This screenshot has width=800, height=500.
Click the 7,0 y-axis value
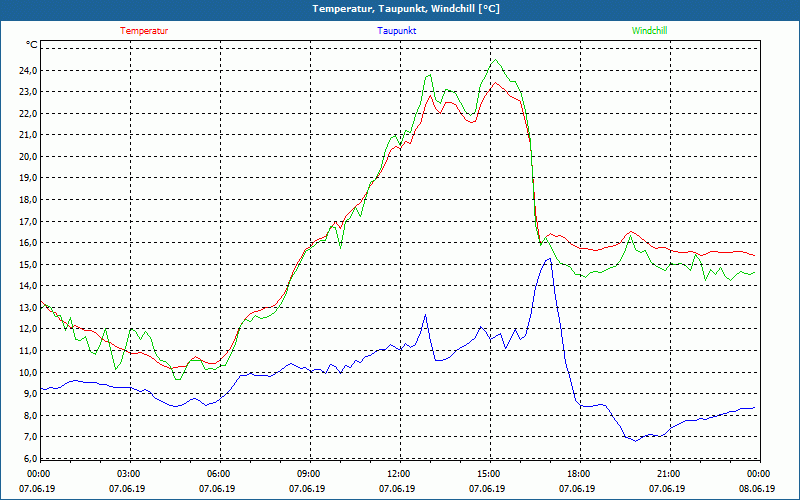click(x=31, y=437)
